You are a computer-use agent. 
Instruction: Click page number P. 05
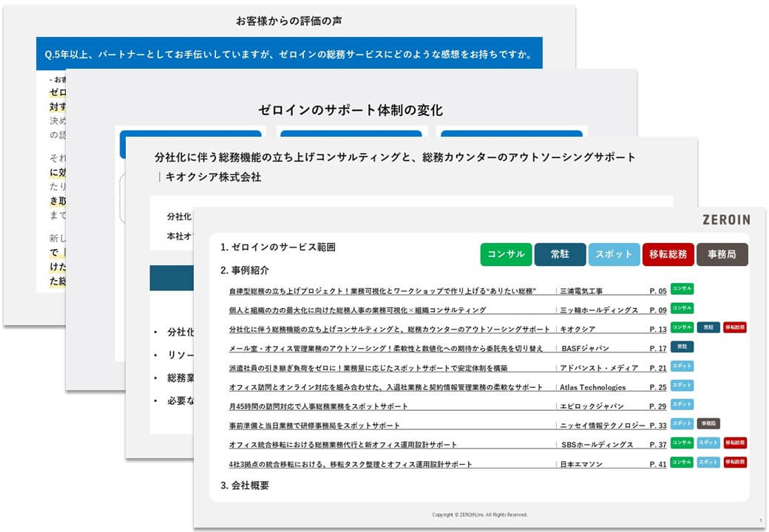(x=657, y=291)
